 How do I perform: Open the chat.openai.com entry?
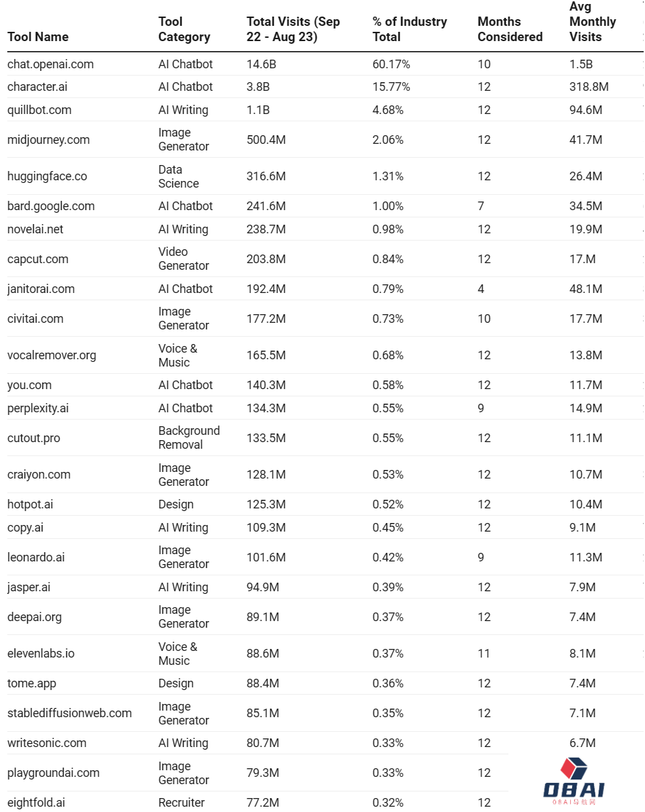pos(50,64)
